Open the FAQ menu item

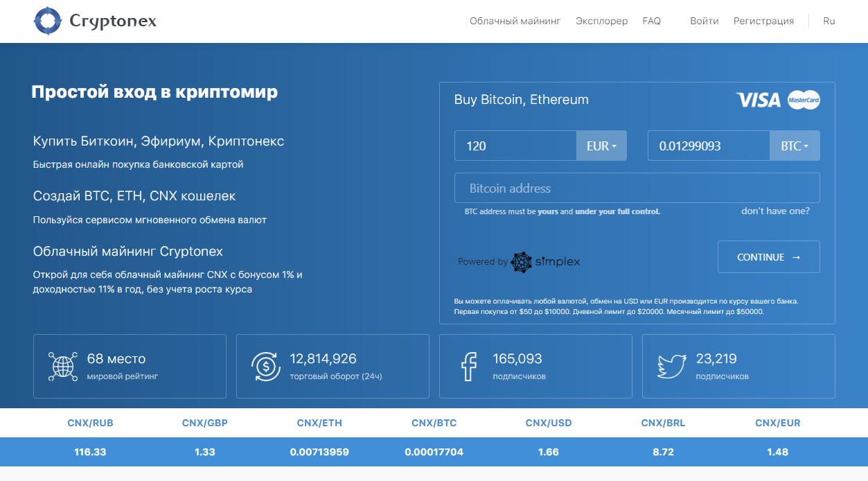pos(652,21)
